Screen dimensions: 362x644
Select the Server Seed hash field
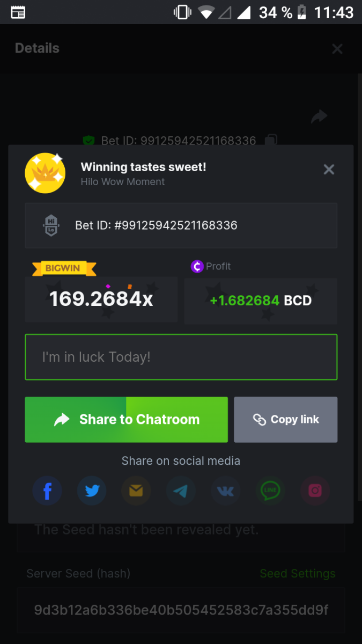(x=181, y=610)
